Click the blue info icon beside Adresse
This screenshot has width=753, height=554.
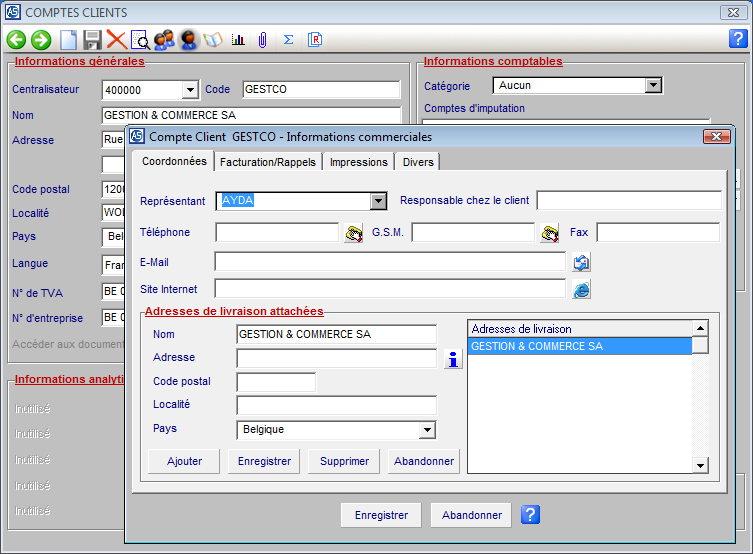(454, 359)
